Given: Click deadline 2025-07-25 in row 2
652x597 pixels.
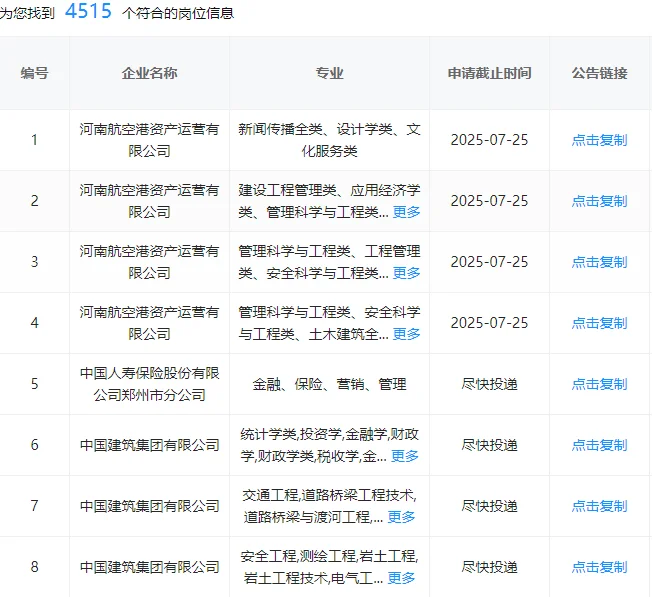Looking at the screenshot, I should [489, 201].
